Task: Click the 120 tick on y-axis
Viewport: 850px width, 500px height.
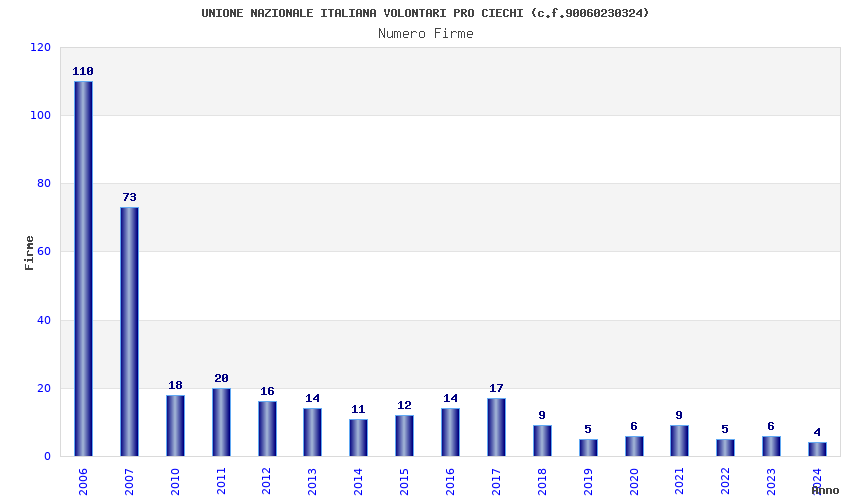Action: (x=40, y=48)
